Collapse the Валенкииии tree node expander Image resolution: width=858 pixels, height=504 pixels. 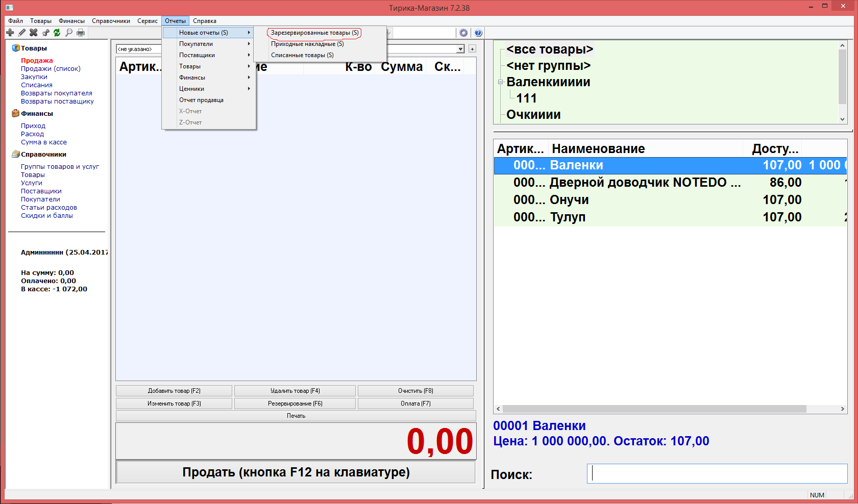[501, 82]
